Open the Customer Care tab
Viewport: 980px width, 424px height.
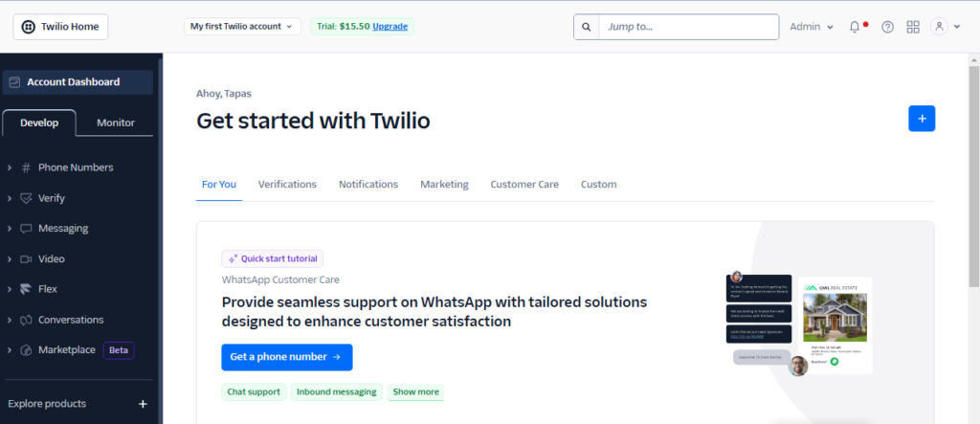click(x=524, y=185)
